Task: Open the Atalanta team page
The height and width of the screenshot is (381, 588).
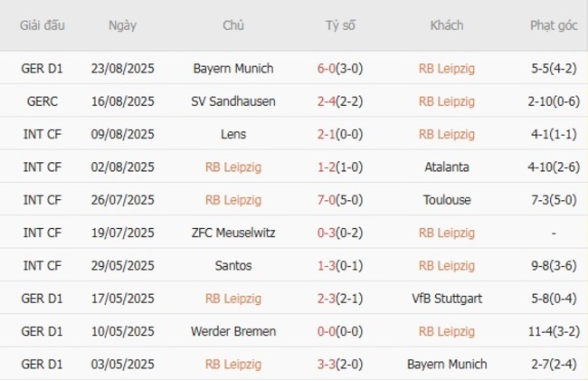Action: [446, 167]
